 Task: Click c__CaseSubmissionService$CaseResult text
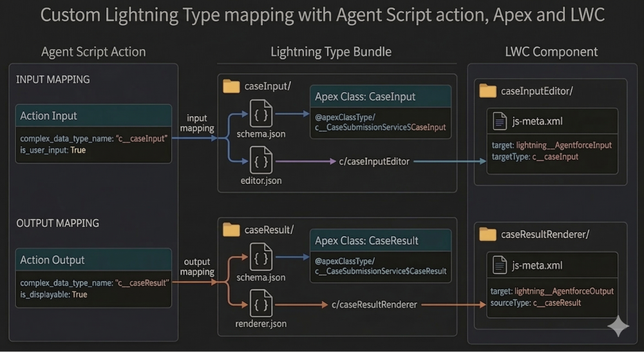[x=381, y=271]
